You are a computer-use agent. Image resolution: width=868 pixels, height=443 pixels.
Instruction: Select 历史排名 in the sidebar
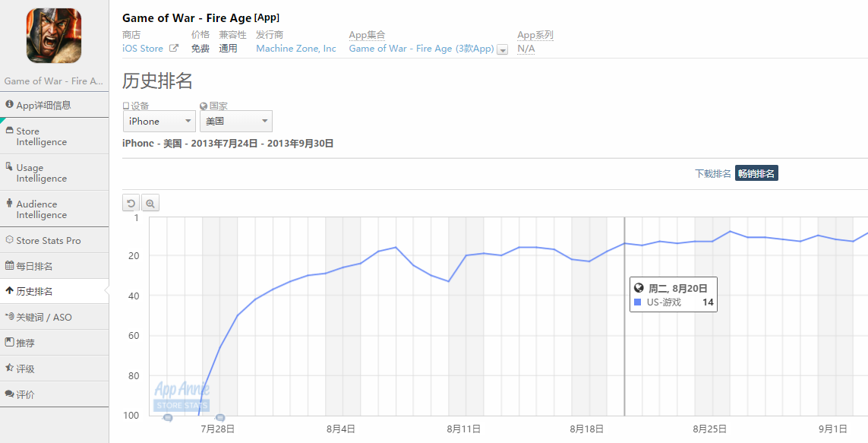(x=54, y=291)
